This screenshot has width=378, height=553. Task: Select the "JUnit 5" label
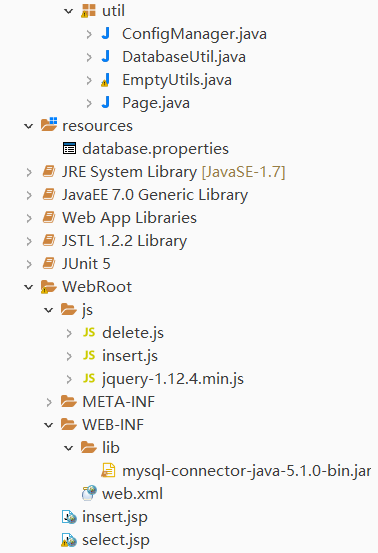click(86, 264)
